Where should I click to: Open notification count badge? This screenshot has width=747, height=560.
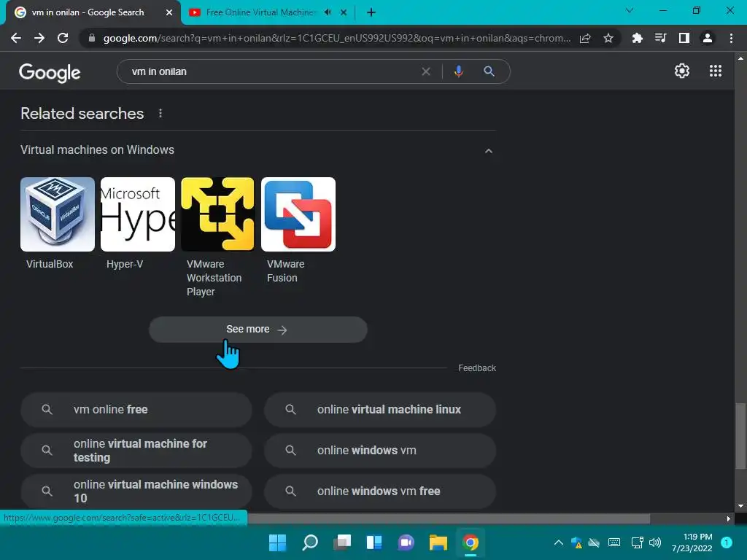(x=727, y=542)
